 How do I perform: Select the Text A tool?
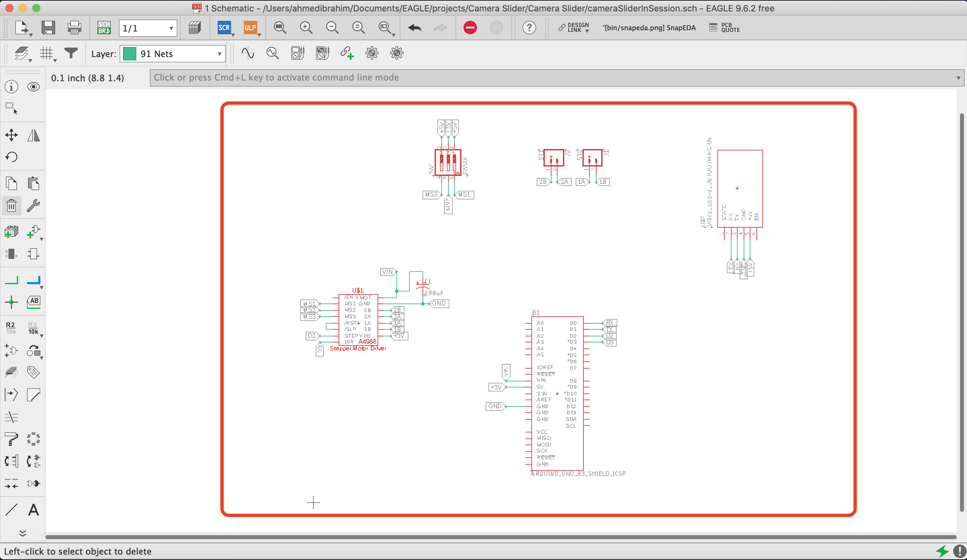click(33, 510)
